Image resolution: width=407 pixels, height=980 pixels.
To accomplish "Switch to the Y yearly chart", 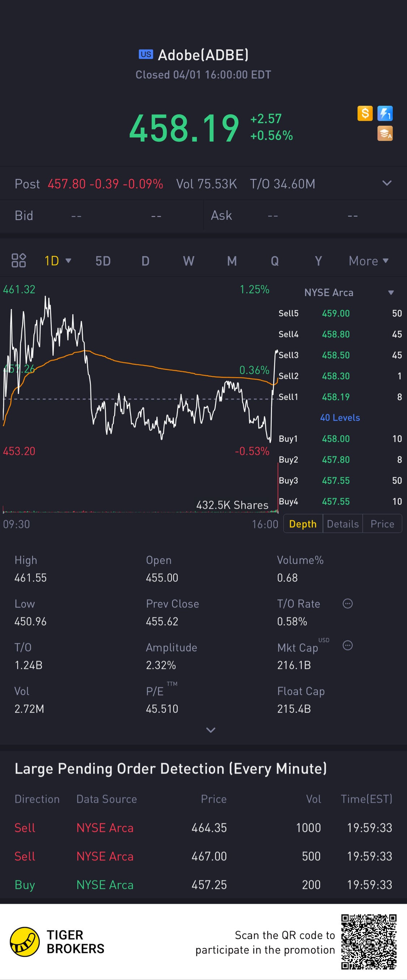I will (x=318, y=261).
